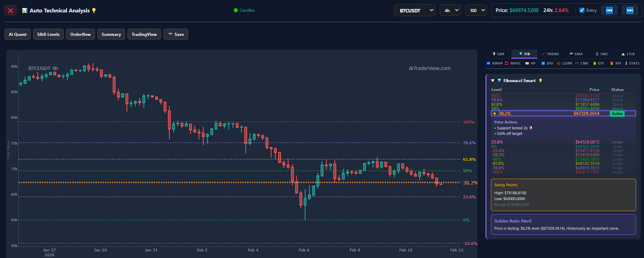Image resolution: width=644 pixels, height=258 pixels.
Task: Toggle the green Candles legend indicator
Action: click(244, 10)
